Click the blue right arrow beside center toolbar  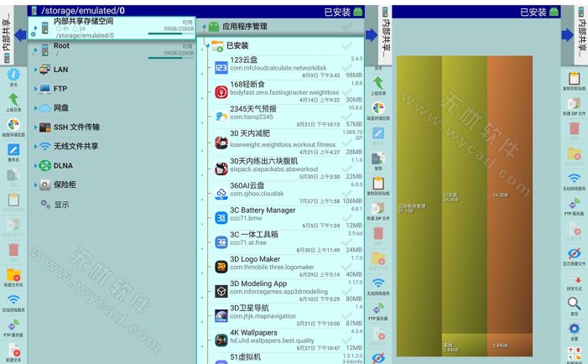click(x=372, y=35)
